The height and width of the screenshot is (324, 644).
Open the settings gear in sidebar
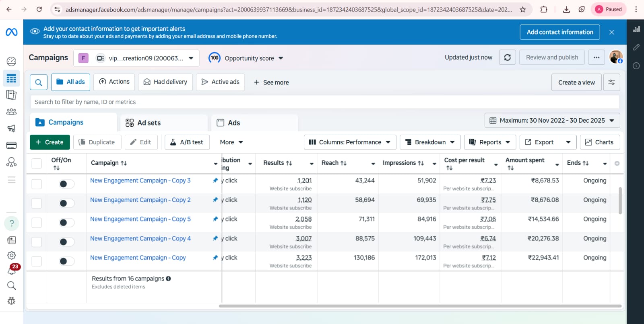click(11, 255)
